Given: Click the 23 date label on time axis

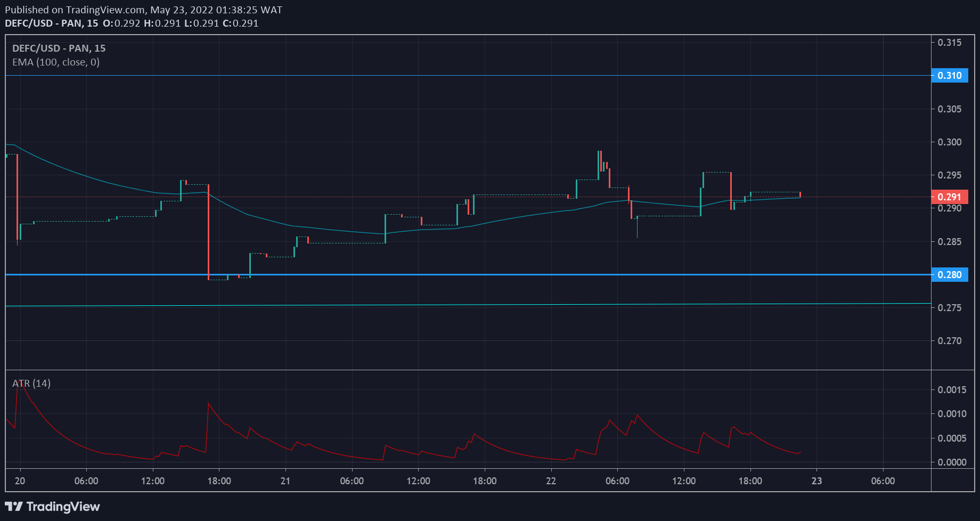Looking at the screenshot, I should click(x=816, y=481).
